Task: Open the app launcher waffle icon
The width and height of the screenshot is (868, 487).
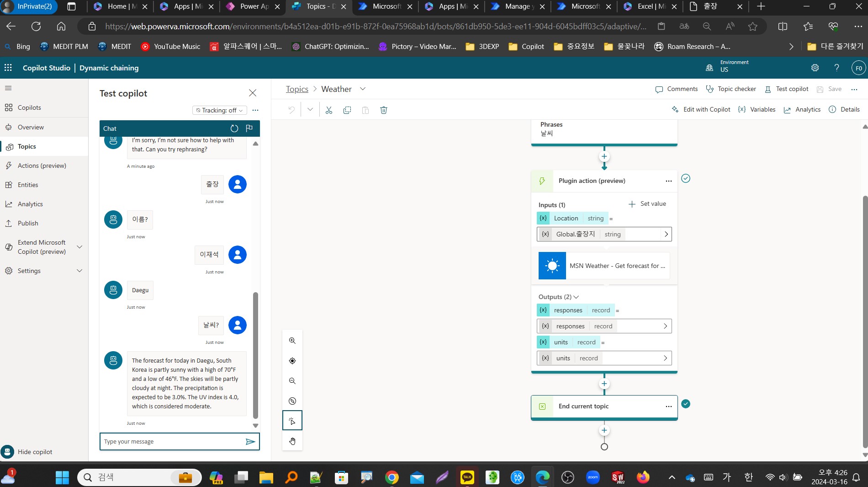Action: tap(8, 68)
